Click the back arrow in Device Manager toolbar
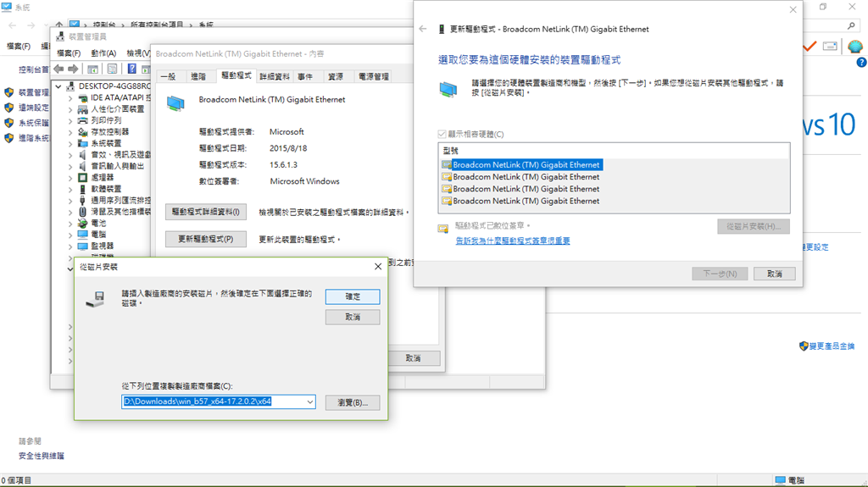The image size is (868, 487). 58,69
